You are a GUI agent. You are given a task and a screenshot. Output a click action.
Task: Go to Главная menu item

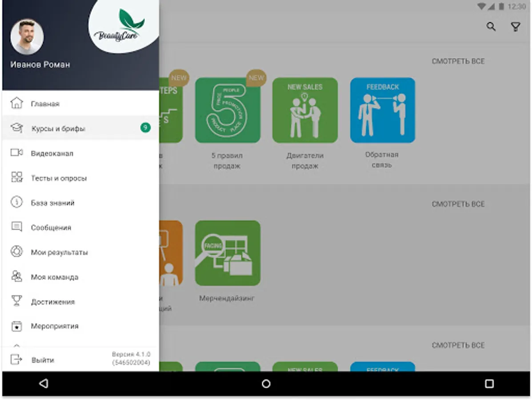click(x=80, y=103)
